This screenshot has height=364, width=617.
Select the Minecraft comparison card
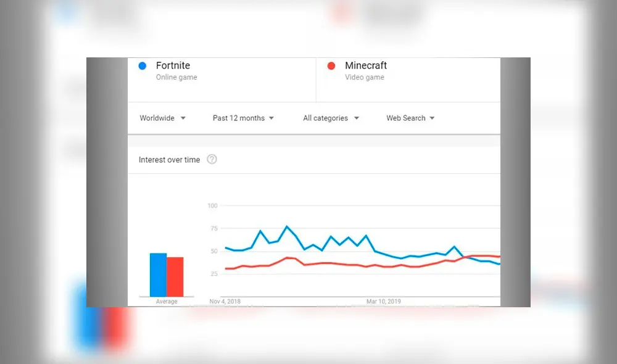407,79
